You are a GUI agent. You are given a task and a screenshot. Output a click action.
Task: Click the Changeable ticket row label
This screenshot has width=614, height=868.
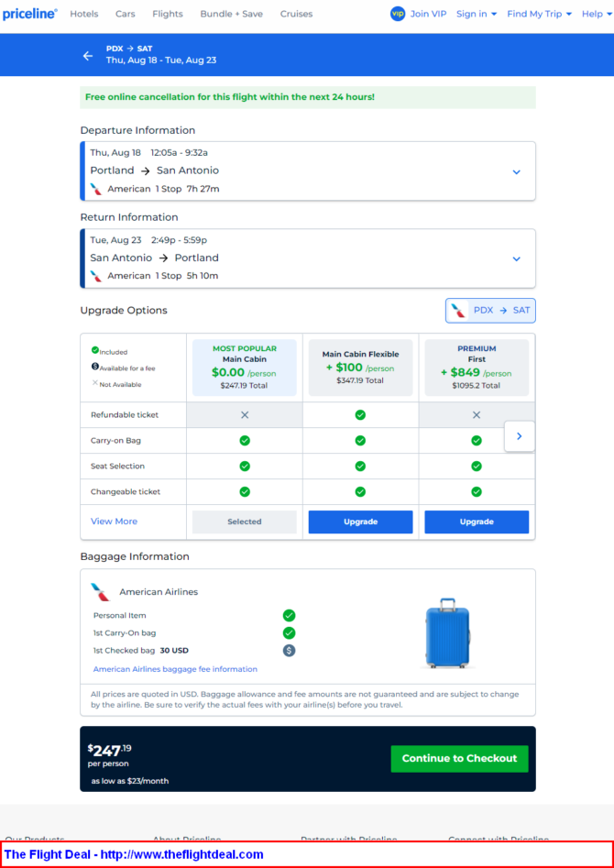pos(126,491)
